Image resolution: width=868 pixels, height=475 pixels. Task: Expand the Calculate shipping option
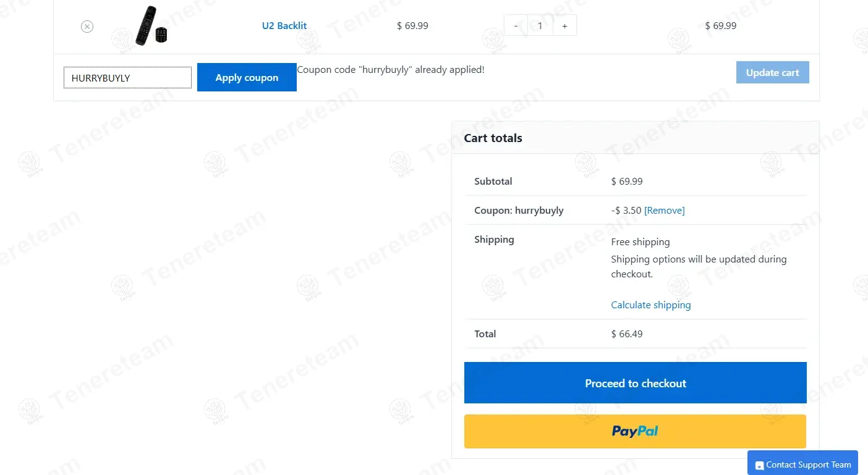(x=650, y=305)
